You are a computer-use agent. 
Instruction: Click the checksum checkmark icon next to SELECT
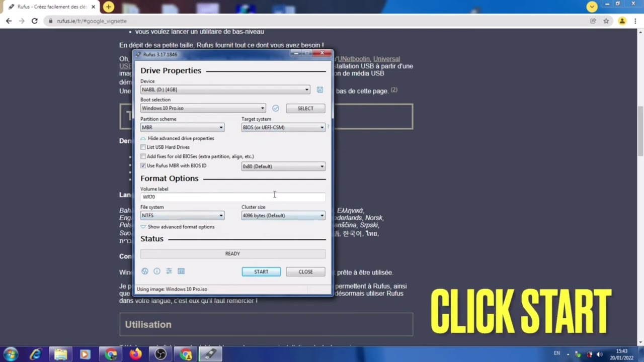276,108
